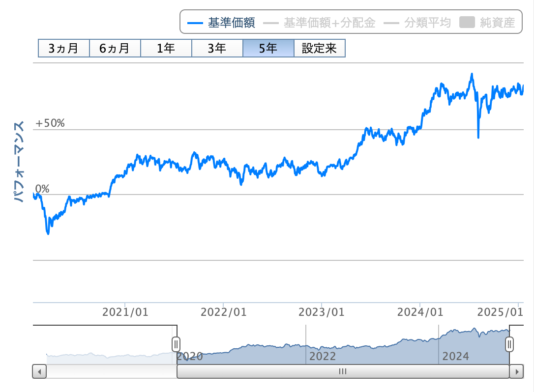Select the 3ヵ月 time range
Screen dimensions: 534x392
63,49
